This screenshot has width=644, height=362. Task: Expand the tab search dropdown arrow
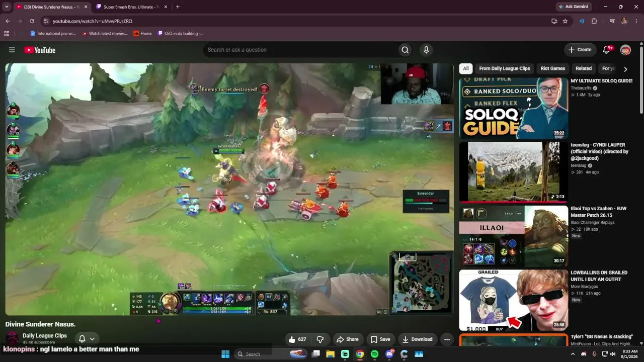click(7, 7)
